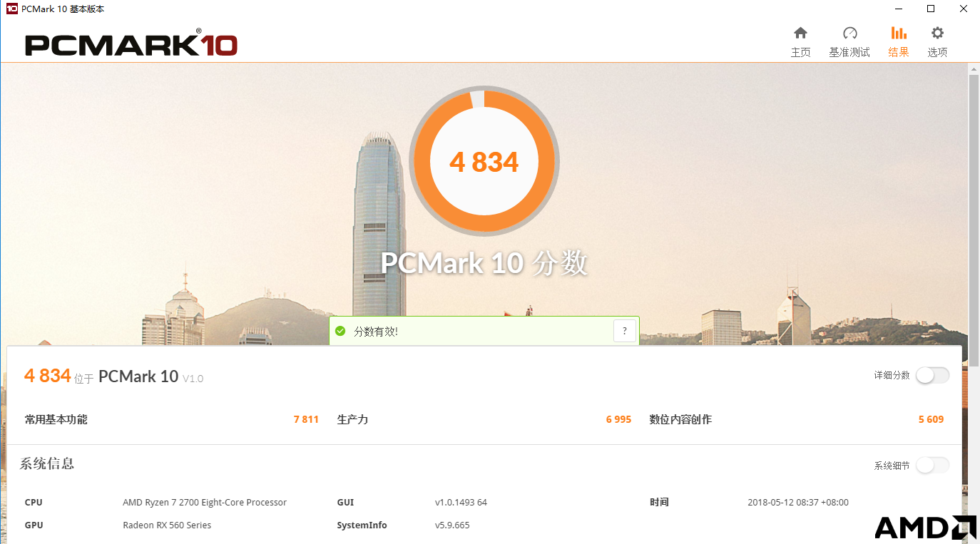The height and width of the screenshot is (544, 980).
Task: Click the AMD Ryzen 7 2700 CPU text
Action: click(x=205, y=502)
